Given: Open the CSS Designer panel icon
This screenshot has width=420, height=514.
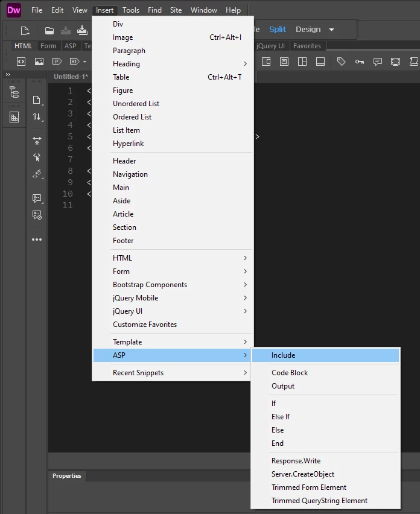Looking at the screenshot, I should pyautogui.click(x=14, y=117).
